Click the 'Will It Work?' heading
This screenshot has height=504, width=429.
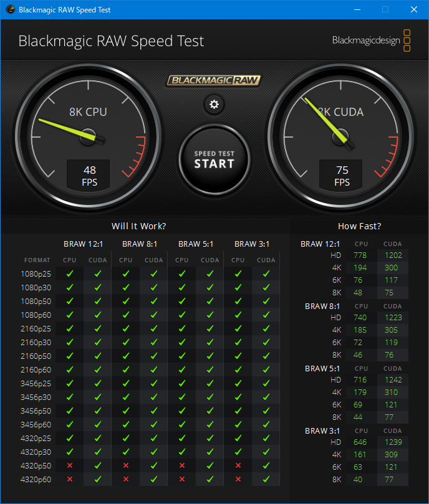coord(138,226)
